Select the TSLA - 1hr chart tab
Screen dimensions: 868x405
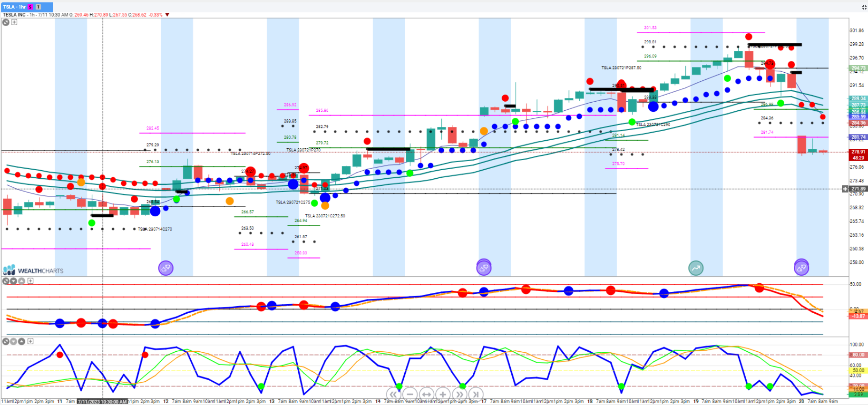27,7
